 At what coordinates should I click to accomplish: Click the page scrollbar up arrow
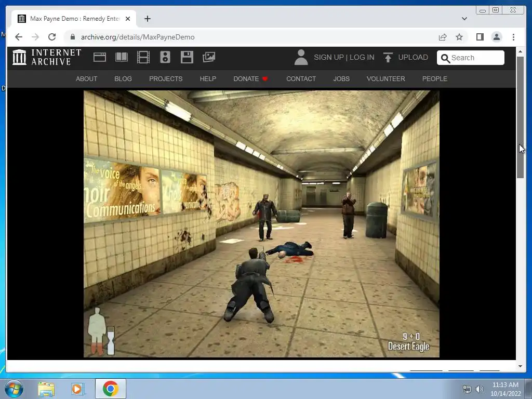coord(520,51)
